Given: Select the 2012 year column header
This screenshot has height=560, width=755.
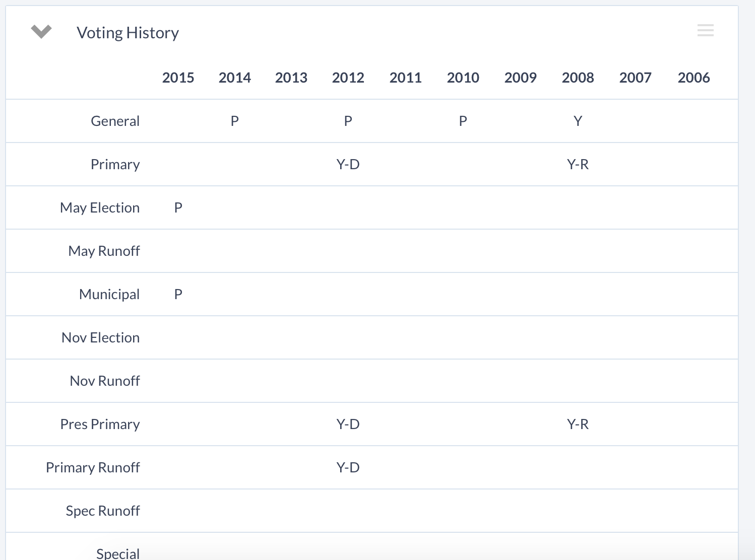Looking at the screenshot, I should pos(348,78).
